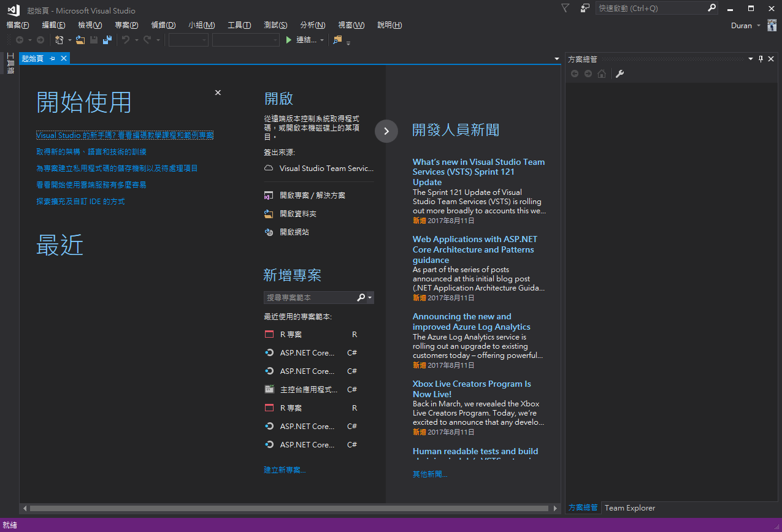This screenshot has width=782, height=532.
Task: Click the folder icon beside 開啟資料夾
Action: tap(269, 214)
